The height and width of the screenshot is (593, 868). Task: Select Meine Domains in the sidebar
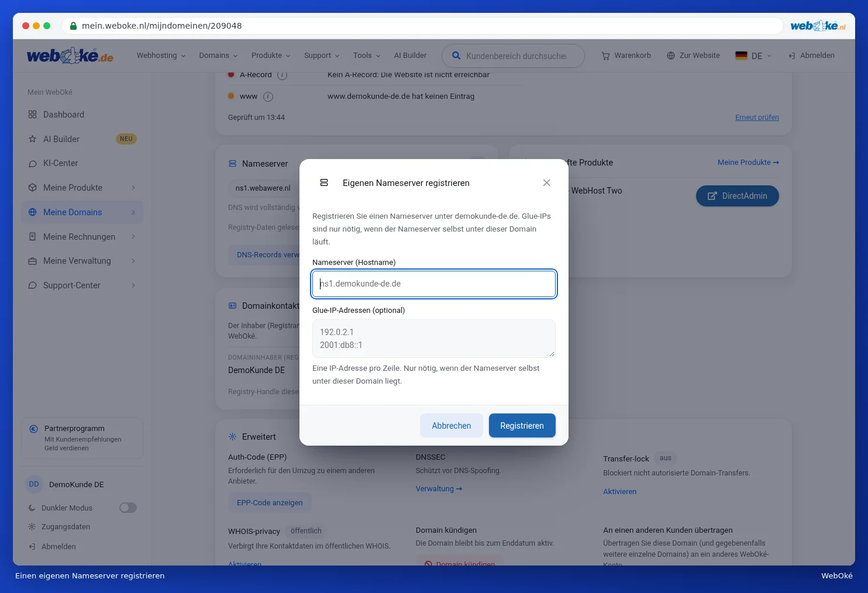pos(82,212)
